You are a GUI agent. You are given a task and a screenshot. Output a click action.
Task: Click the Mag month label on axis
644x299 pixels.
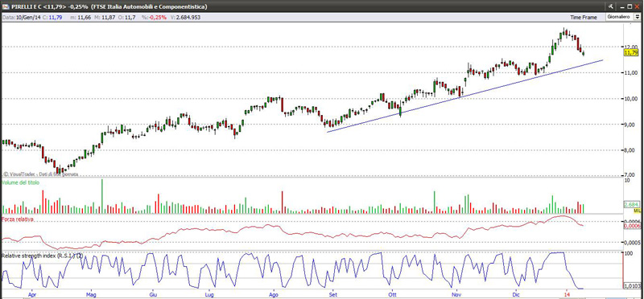coord(91,294)
